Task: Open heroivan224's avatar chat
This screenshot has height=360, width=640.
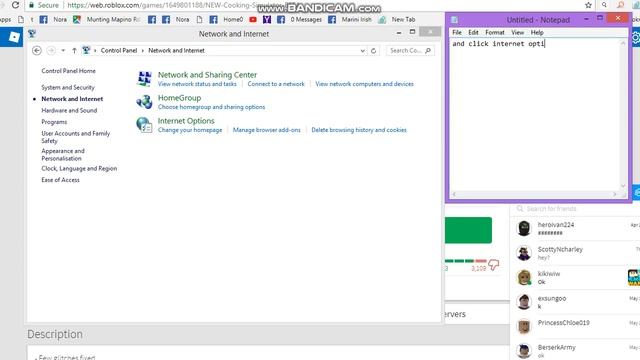Action: pos(524,229)
